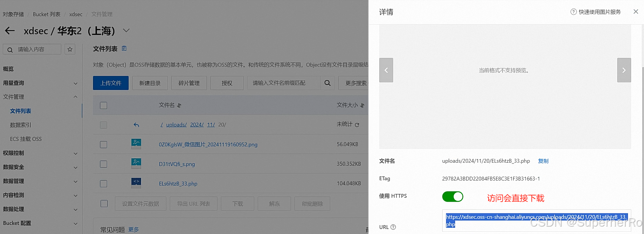Expand 数据处理 in sidebar

76,209
